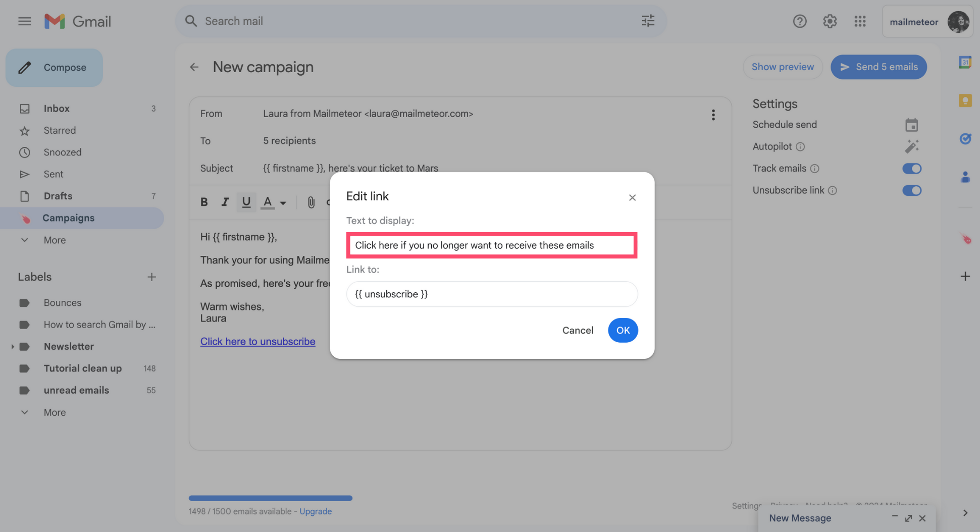Click the email quota progress bar
The height and width of the screenshot is (532, 980).
pos(270,498)
